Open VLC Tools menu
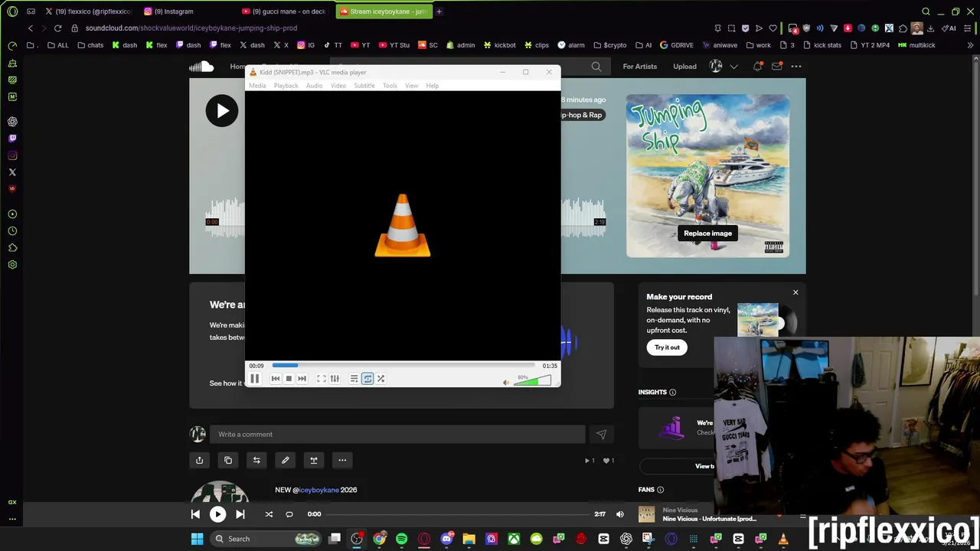This screenshot has height=551, width=980. pos(390,86)
